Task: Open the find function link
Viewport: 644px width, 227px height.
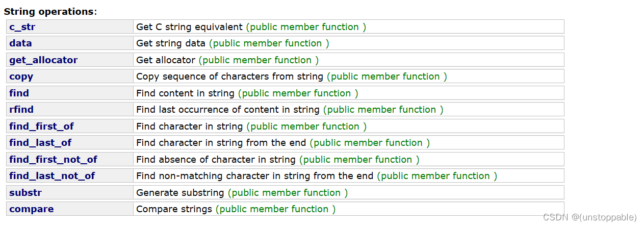Action: click(x=19, y=93)
